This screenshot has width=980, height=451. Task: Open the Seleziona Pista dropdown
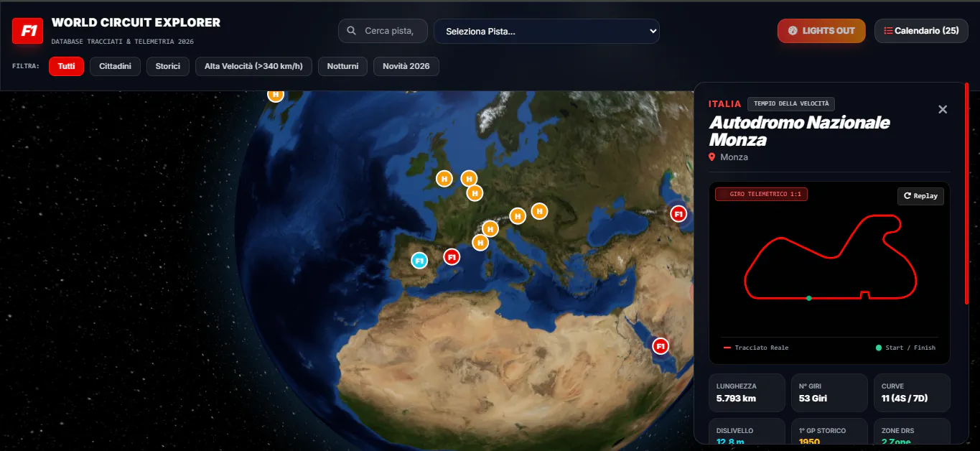click(546, 31)
